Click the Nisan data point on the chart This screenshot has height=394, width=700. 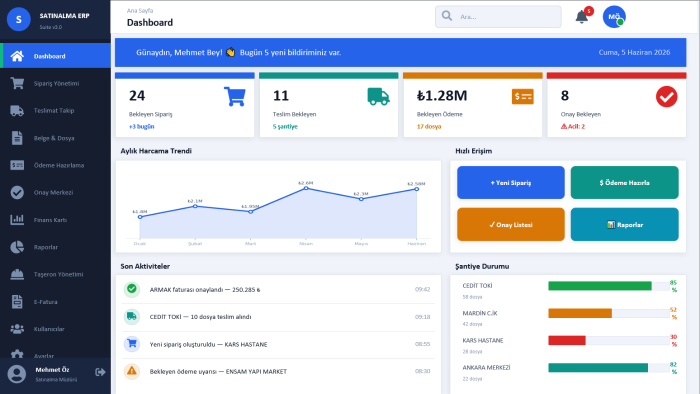[306, 188]
